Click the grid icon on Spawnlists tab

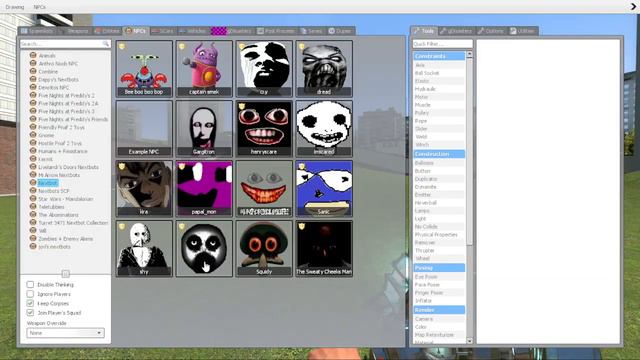click(24, 31)
